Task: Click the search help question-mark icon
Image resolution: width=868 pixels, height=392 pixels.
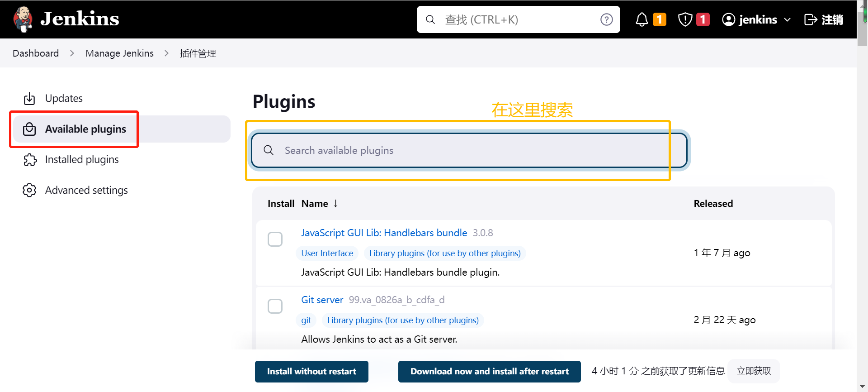Action: pyautogui.click(x=606, y=19)
